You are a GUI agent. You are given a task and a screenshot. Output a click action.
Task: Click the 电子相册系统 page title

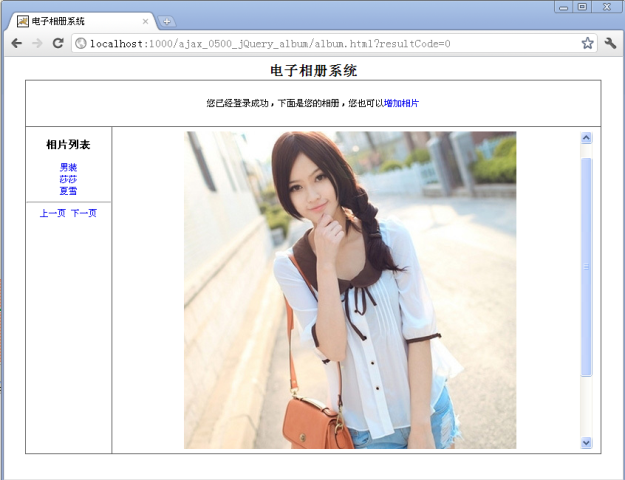tap(313, 71)
